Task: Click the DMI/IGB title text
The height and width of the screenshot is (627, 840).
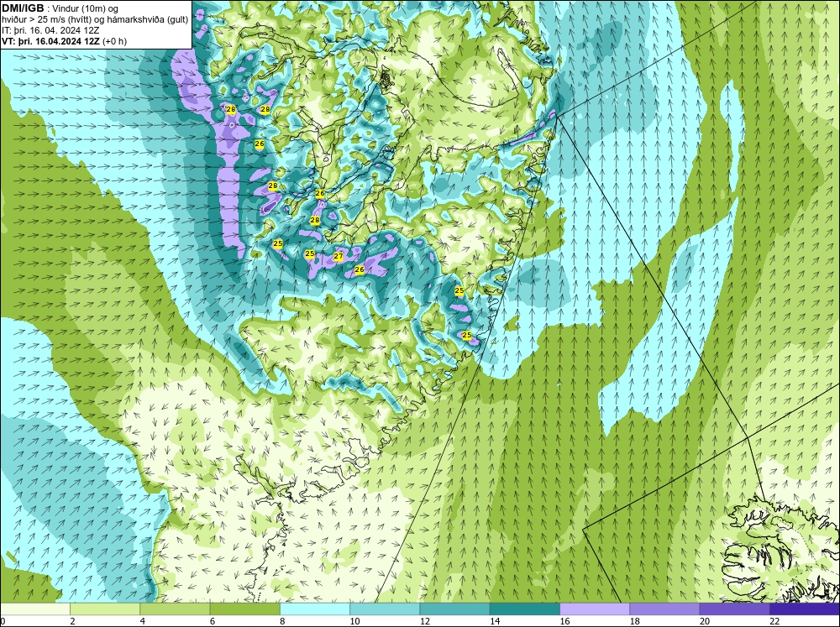Action: pos(23,8)
